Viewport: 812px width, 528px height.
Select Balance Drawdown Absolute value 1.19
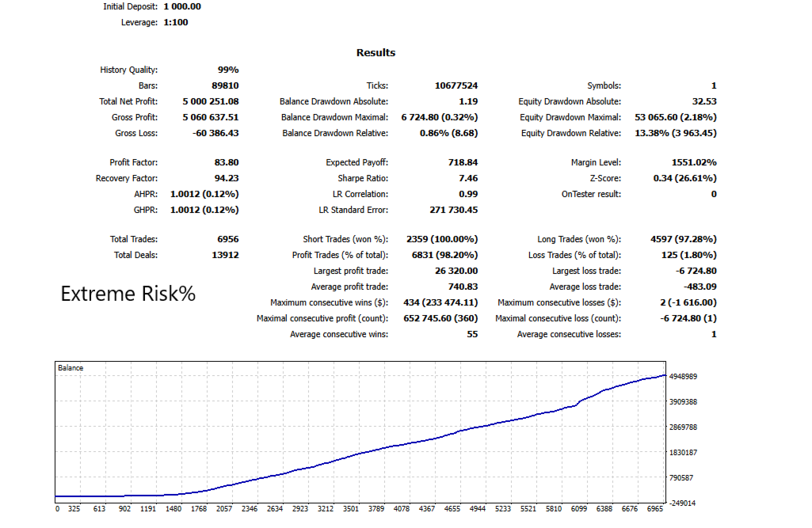[x=468, y=101]
